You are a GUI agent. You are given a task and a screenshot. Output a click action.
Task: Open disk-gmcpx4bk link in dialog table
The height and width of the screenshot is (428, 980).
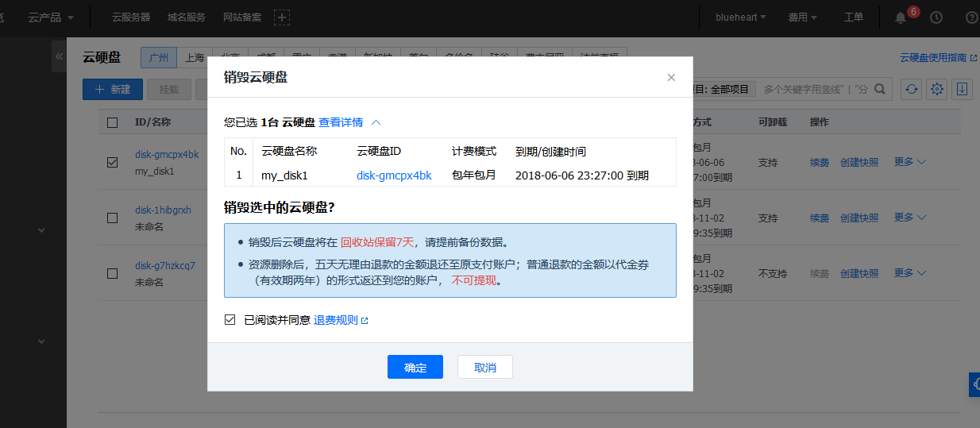click(x=394, y=175)
